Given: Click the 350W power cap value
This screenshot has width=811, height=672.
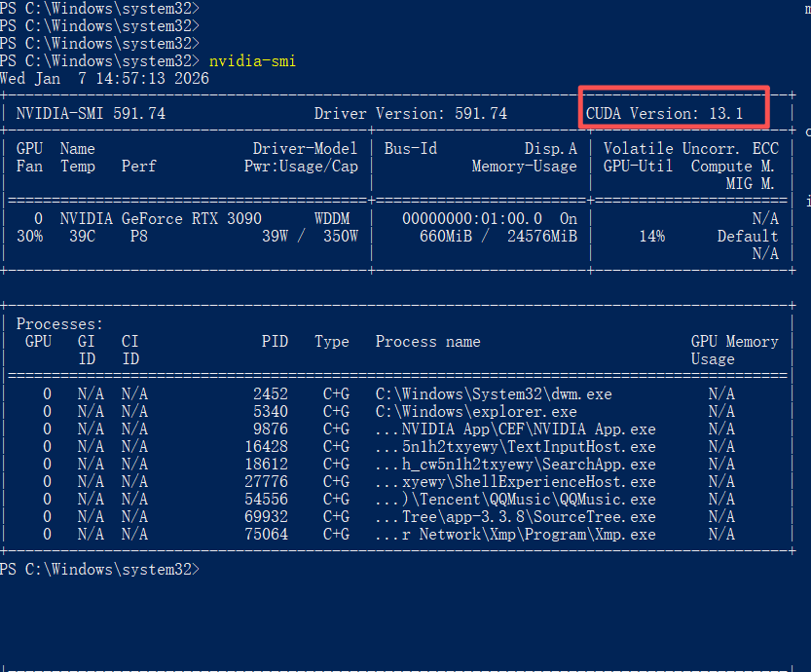Looking at the screenshot, I should [x=341, y=237].
